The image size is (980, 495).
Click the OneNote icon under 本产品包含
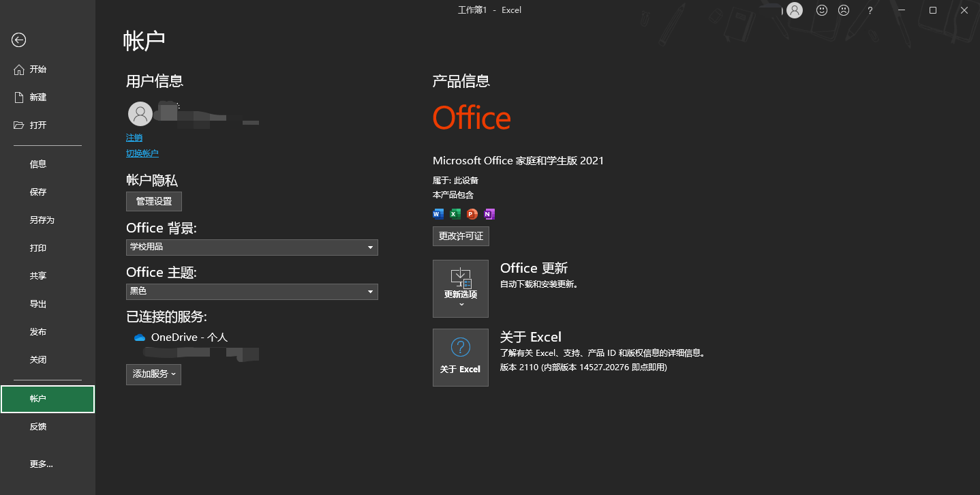point(489,214)
